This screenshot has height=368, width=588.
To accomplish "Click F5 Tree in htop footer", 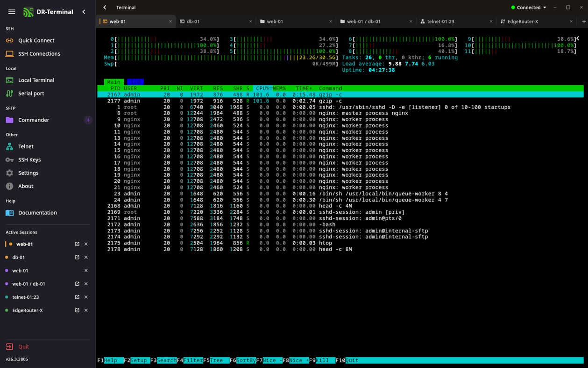I will (216, 361).
